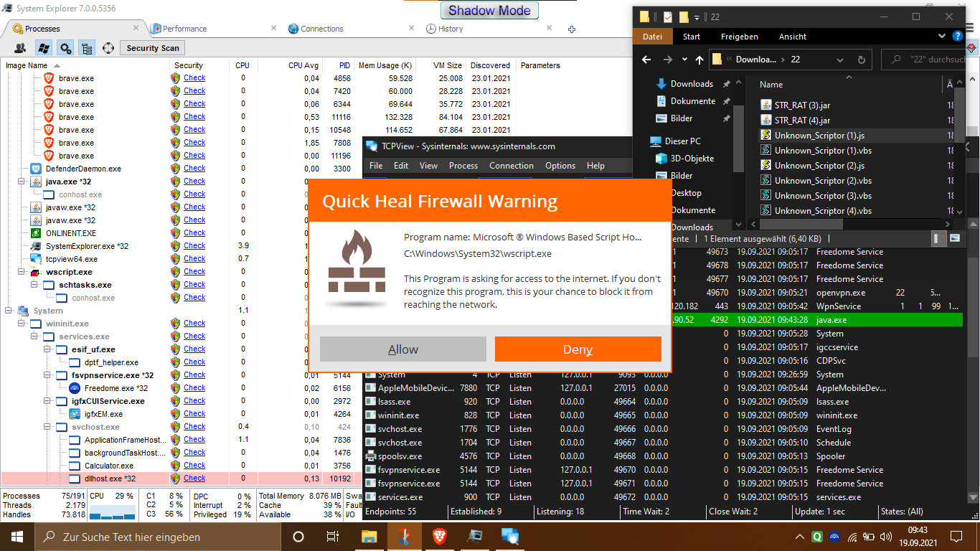Collapse the wininit.exe tree branch
The width and height of the screenshot is (980, 551).
tap(21, 324)
